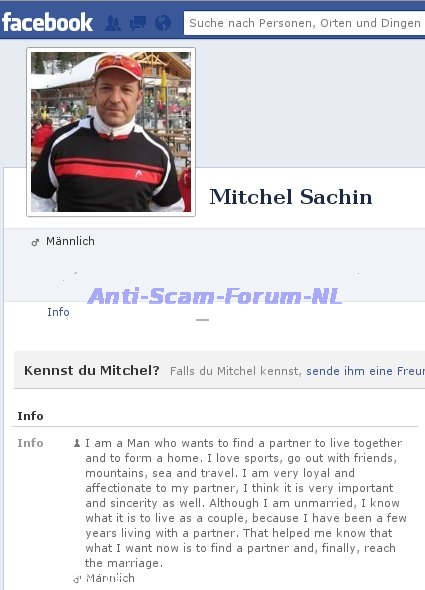Select the Info tab under the profile
The width and height of the screenshot is (425, 590).
pyautogui.click(x=58, y=312)
